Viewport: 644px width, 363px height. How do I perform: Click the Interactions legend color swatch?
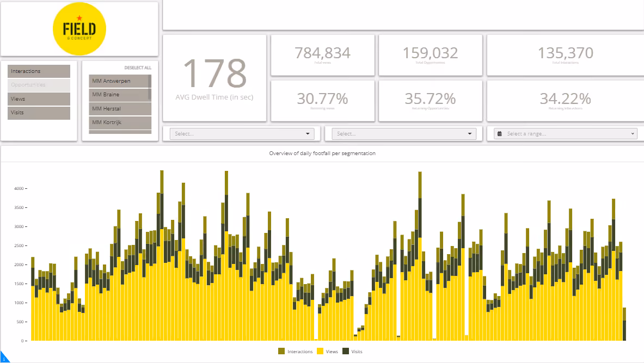(x=281, y=351)
